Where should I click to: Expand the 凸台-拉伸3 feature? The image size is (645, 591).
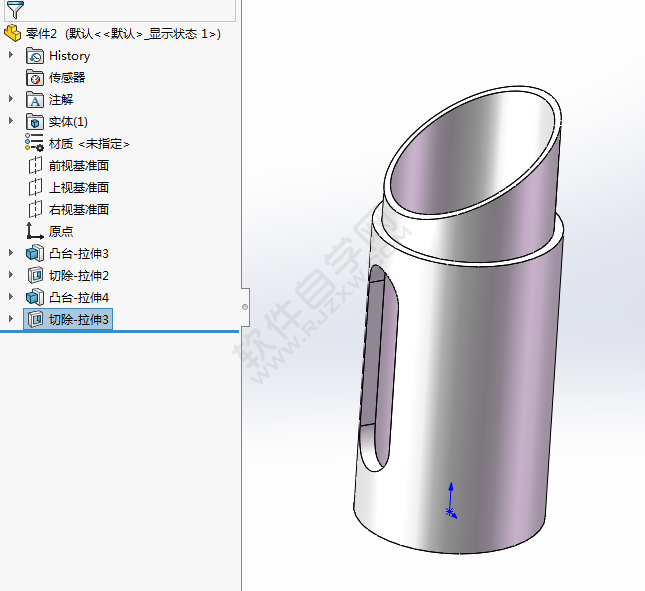[11, 253]
